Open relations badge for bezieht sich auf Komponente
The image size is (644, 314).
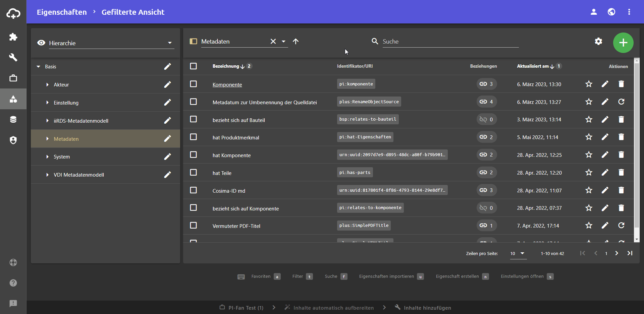(487, 208)
